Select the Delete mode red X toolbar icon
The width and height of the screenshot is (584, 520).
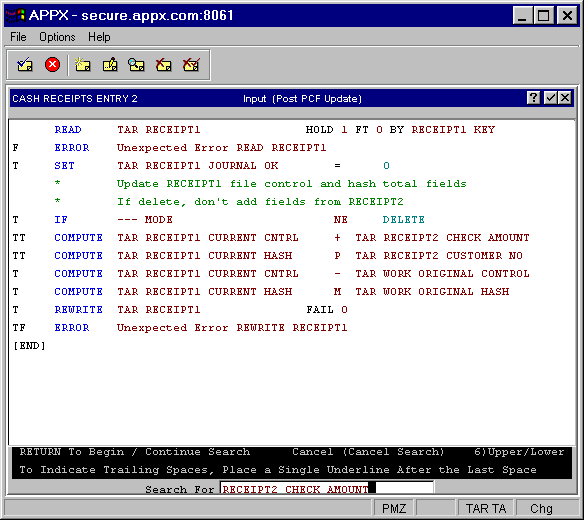[164, 65]
